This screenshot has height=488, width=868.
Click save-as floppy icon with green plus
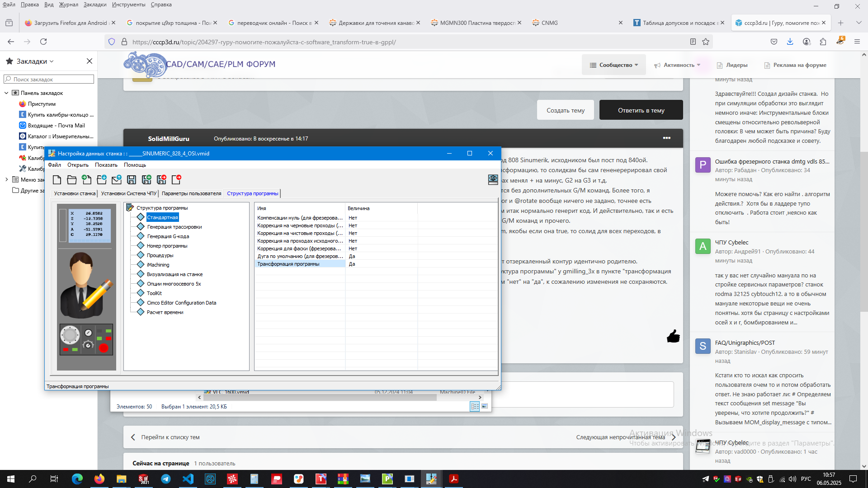click(146, 180)
